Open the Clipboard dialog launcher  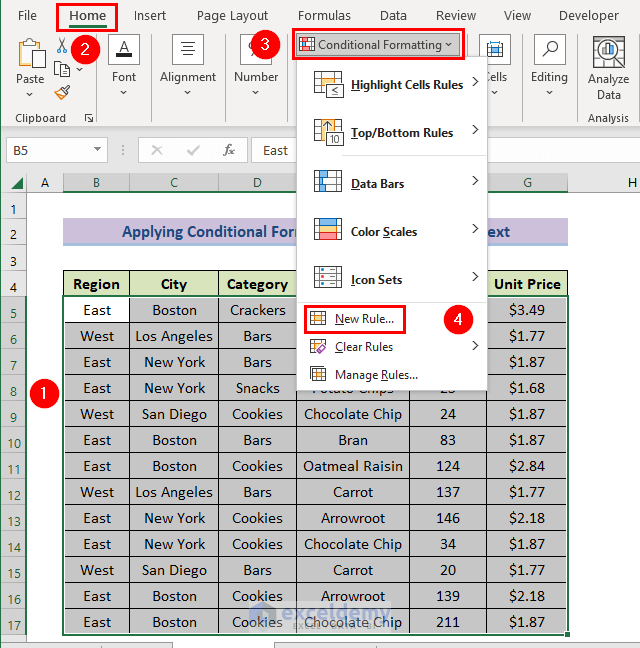(x=89, y=118)
